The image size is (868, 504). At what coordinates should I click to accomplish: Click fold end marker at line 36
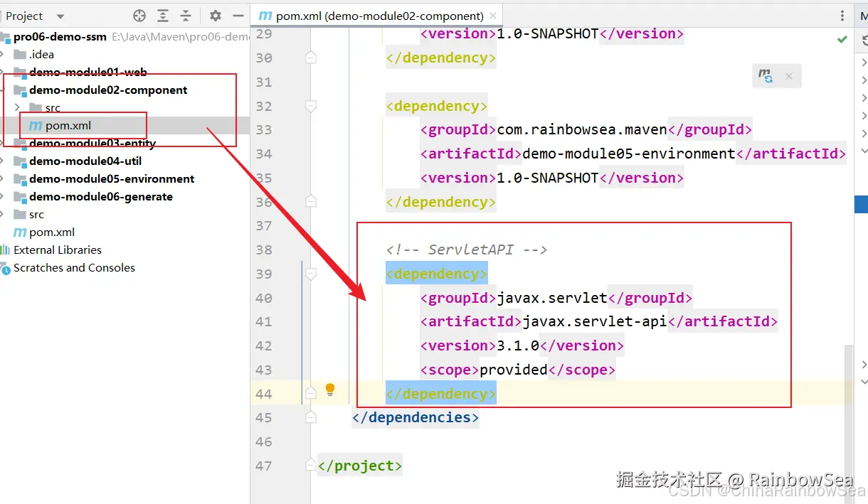pos(310,202)
